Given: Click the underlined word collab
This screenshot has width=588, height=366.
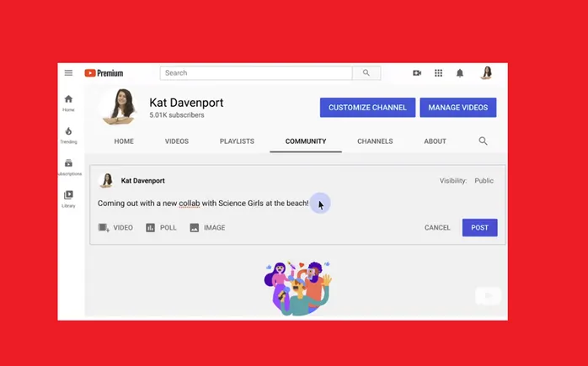Looking at the screenshot, I should (x=190, y=203).
